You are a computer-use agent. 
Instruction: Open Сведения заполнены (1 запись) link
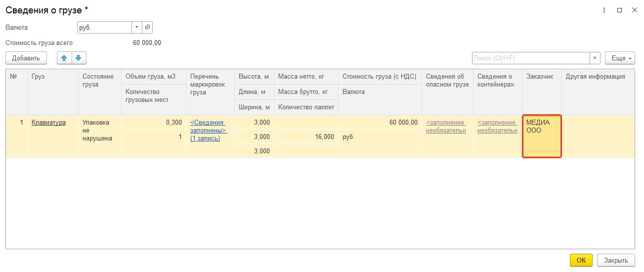tap(208, 130)
